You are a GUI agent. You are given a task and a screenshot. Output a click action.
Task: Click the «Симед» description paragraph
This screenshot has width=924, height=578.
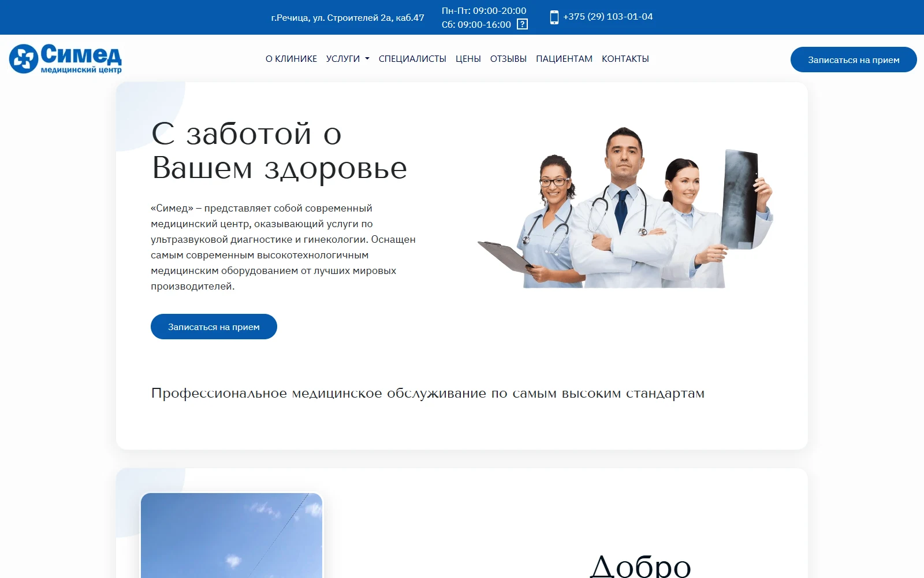283,247
